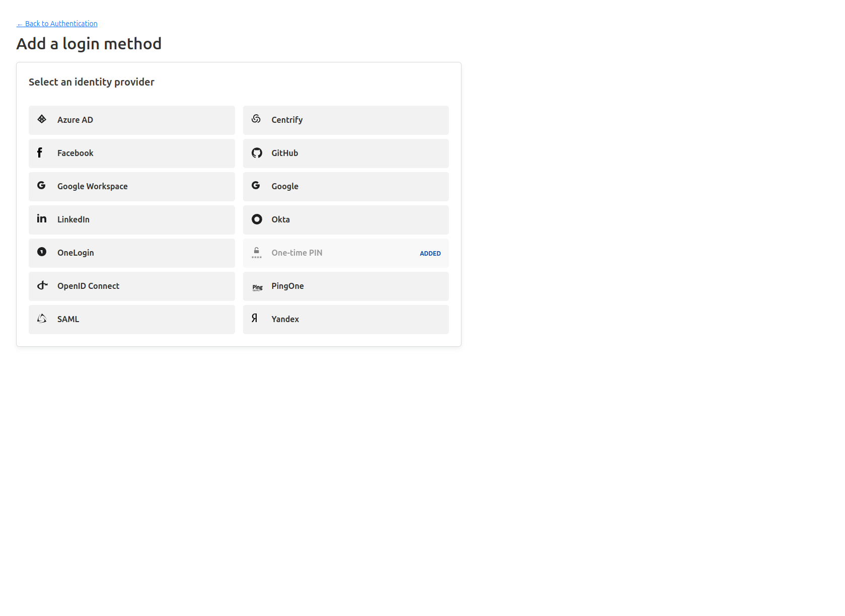845x616 pixels.
Task: Click the PingOne logo icon
Action: click(x=257, y=286)
